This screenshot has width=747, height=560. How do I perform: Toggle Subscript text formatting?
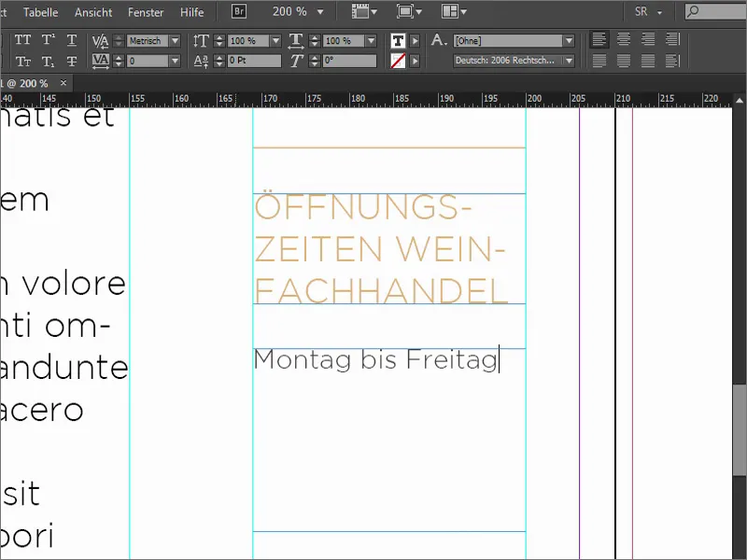click(48, 61)
